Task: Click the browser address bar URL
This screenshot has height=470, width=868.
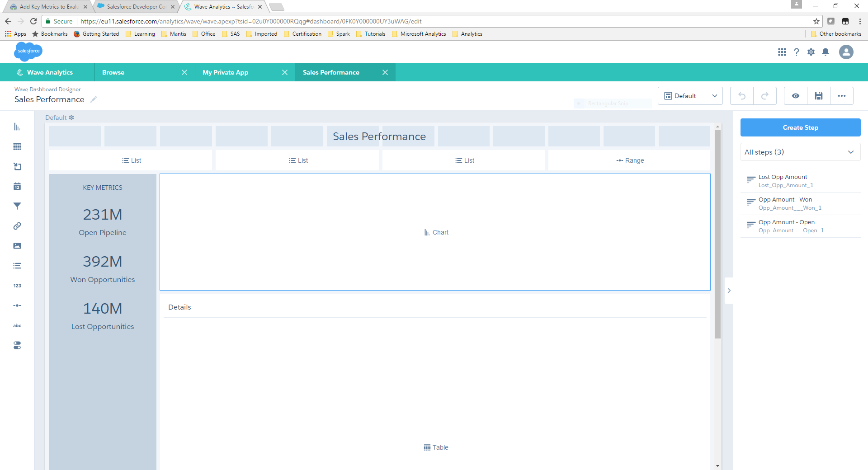Action: pos(251,21)
